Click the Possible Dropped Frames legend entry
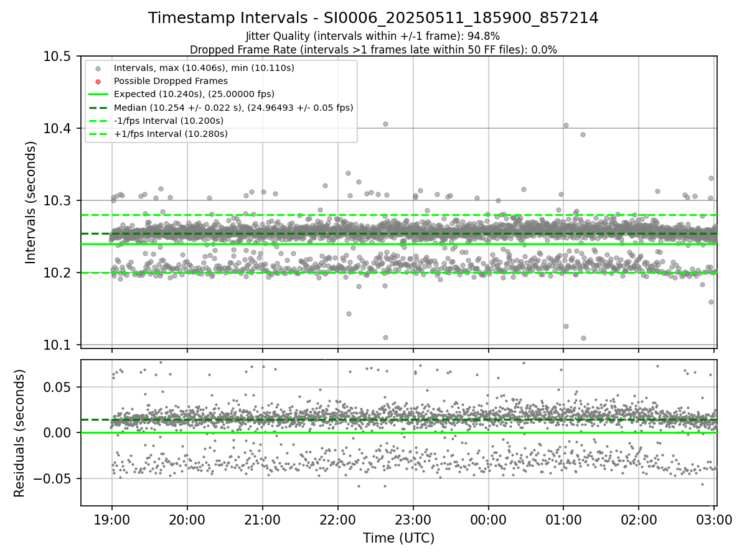 (x=171, y=81)
